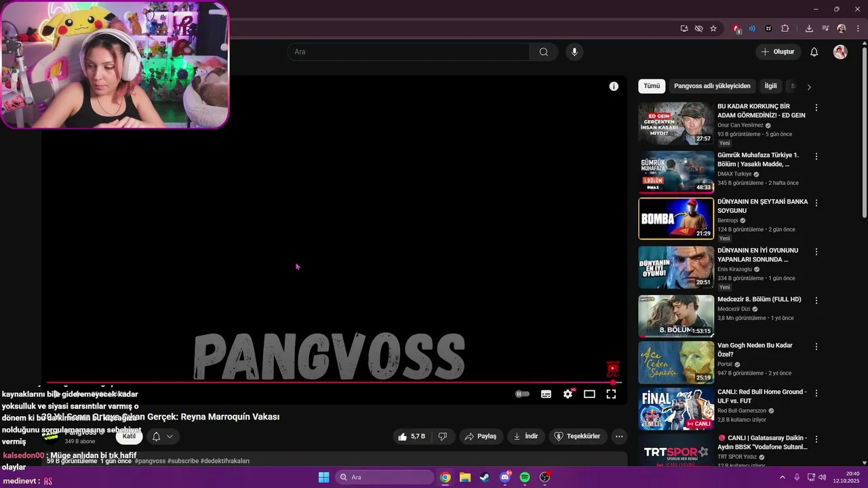Open the #pangvoss hashtag link
The height and width of the screenshot is (488, 868).
(150, 461)
